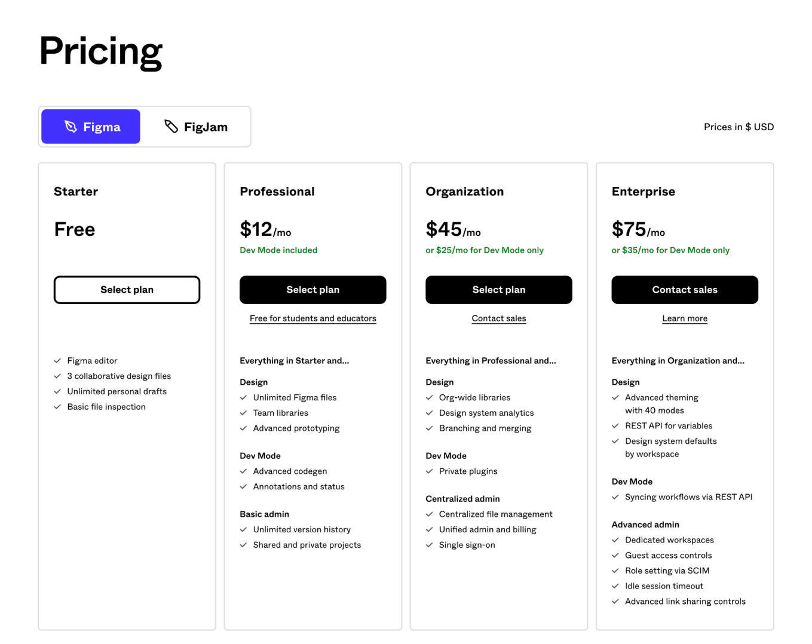Viewport: 812px width, 644px height.
Task: Click checkmark beside Org-wide libraries
Action: [x=429, y=397]
